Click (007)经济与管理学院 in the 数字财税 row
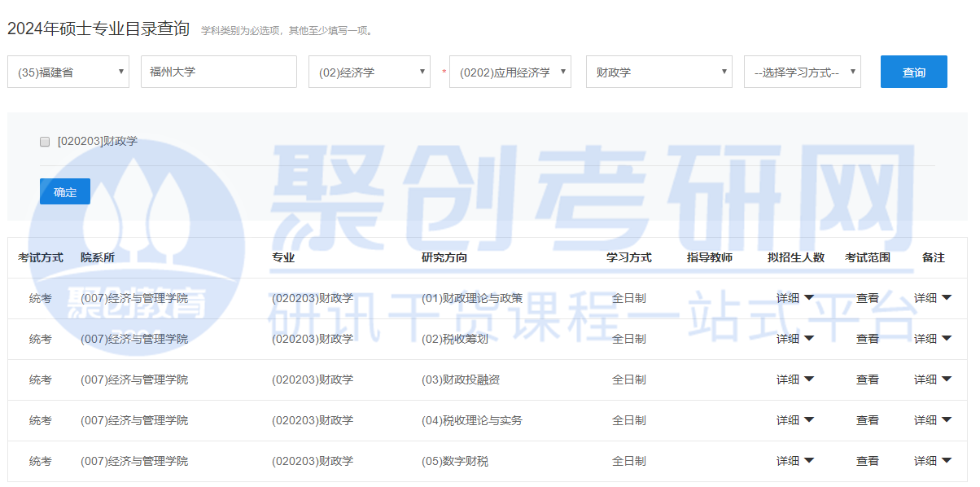 (134, 461)
